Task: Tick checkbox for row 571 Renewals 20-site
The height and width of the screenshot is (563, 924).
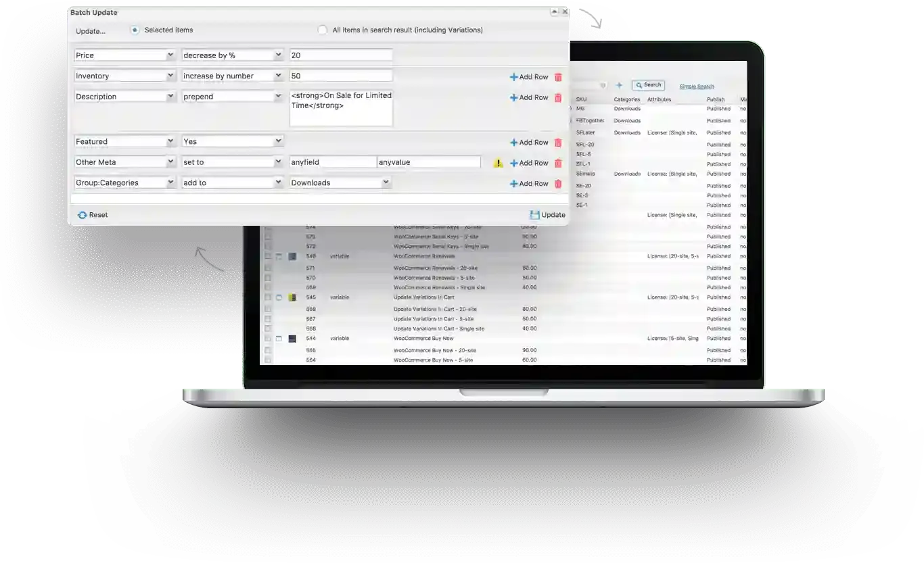Action: pyautogui.click(x=268, y=268)
